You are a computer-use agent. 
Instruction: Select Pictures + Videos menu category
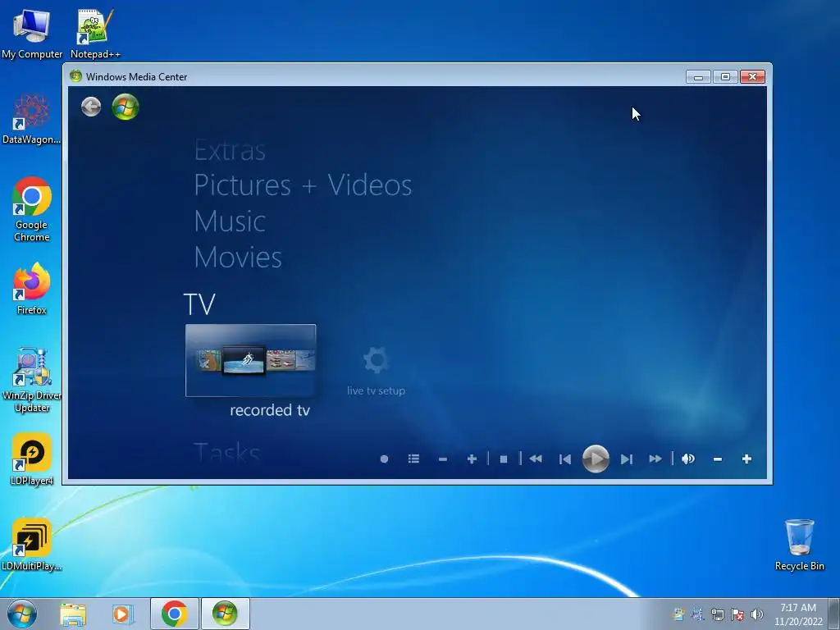click(304, 185)
